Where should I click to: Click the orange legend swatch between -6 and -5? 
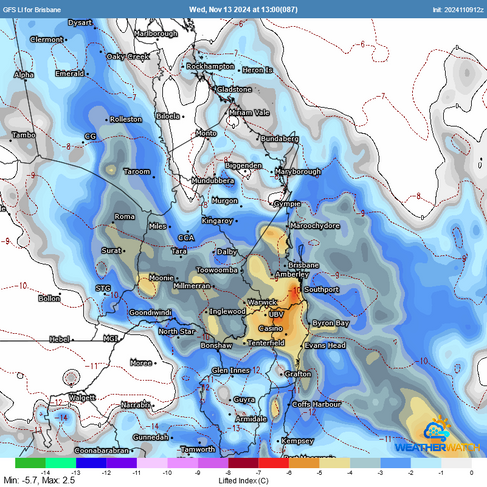[x=304, y=463]
